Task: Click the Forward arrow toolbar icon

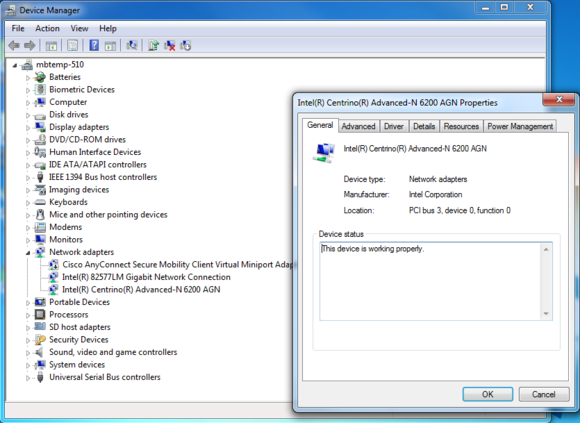Action: coord(30,45)
